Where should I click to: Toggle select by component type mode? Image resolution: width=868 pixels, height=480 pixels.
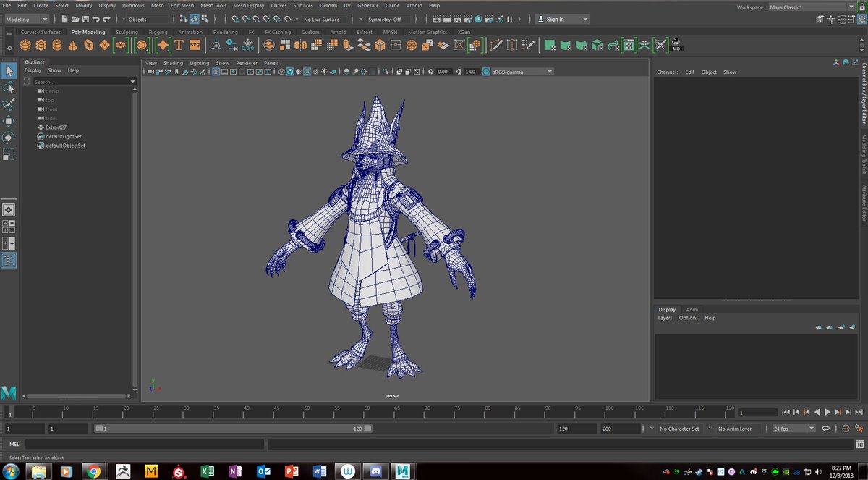[x=205, y=19]
